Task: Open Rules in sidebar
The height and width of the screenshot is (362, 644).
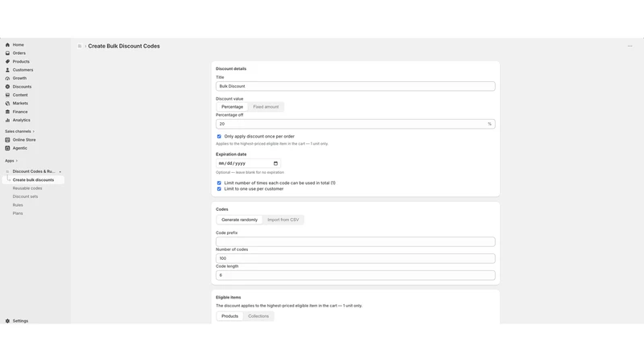Action: click(18, 205)
